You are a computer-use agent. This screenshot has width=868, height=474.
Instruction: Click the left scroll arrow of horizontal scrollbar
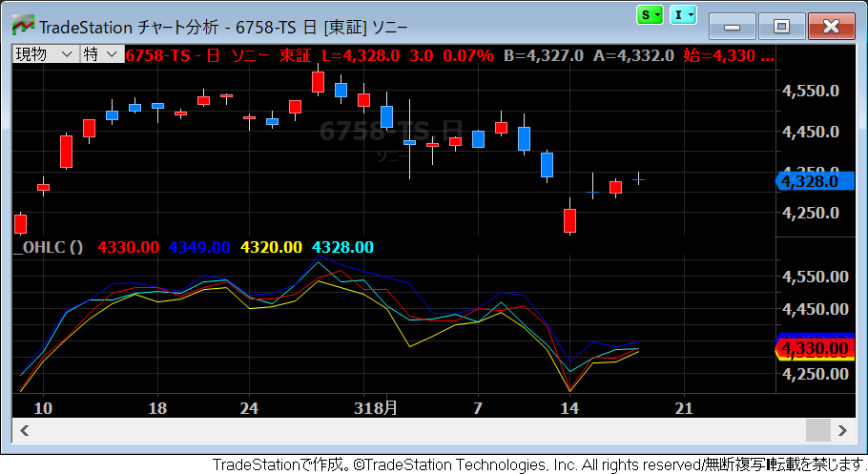[x=25, y=430]
